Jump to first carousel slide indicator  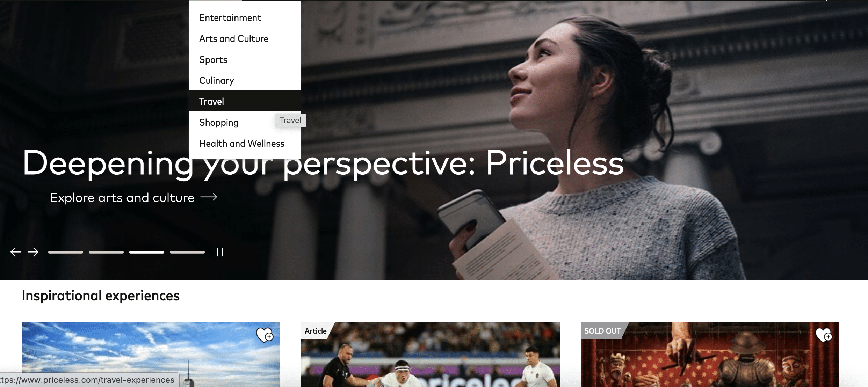point(66,252)
